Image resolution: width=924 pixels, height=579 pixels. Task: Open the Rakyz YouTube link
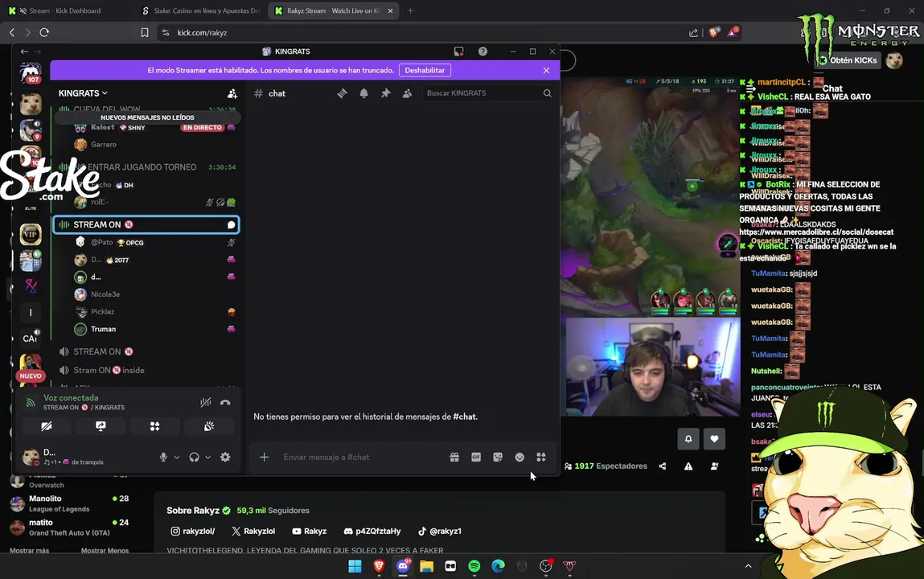coord(310,531)
